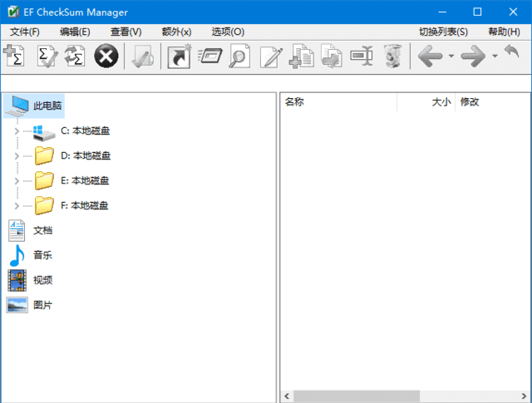Sort by the 名称 column header
This screenshot has width=532, height=403.
338,101
